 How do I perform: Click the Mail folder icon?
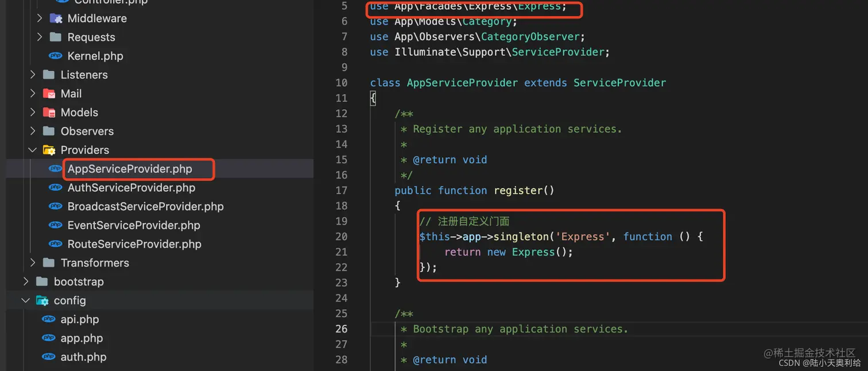(x=49, y=94)
